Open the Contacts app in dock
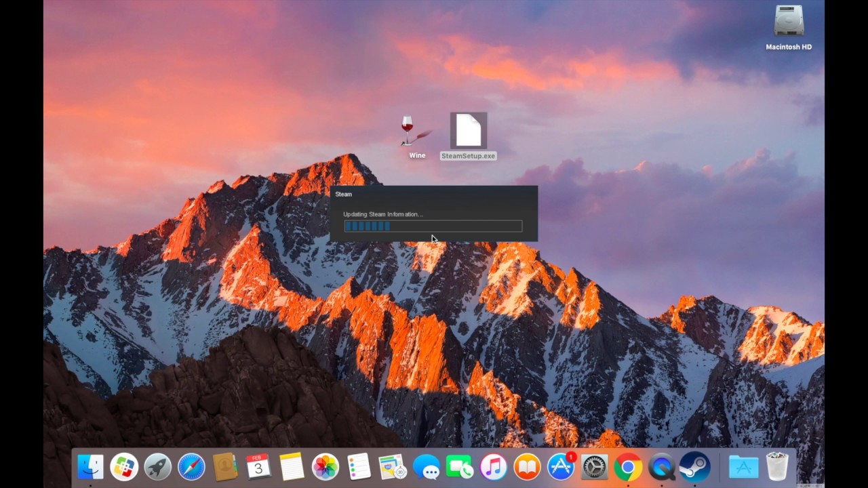 (224, 467)
